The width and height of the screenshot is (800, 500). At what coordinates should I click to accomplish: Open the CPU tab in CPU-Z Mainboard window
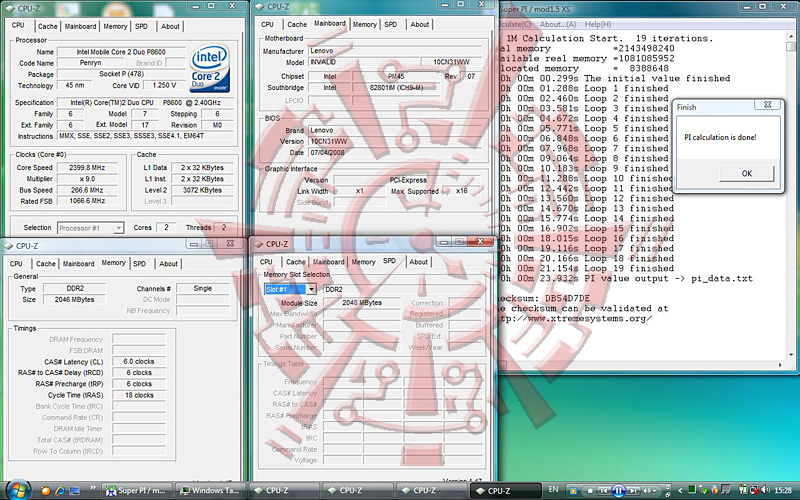click(x=267, y=24)
